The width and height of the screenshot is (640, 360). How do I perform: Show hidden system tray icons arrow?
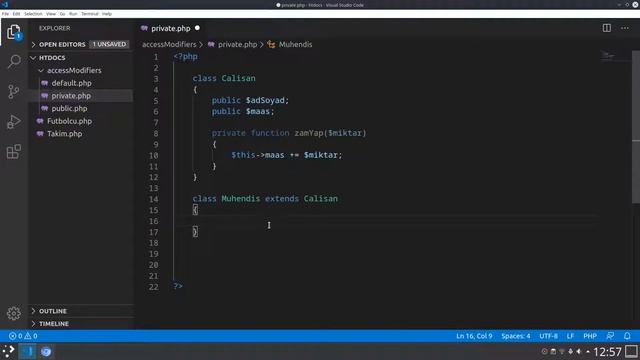point(588,351)
